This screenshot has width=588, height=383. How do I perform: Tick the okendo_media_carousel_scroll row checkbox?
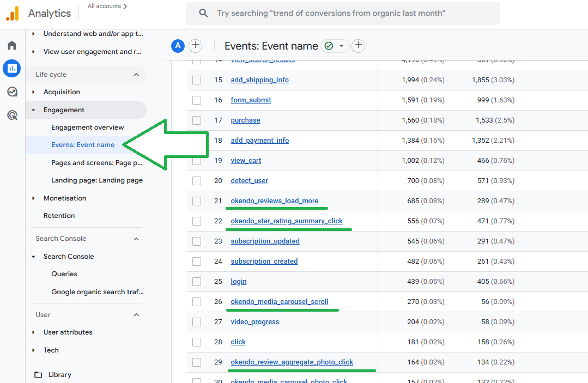(197, 302)
